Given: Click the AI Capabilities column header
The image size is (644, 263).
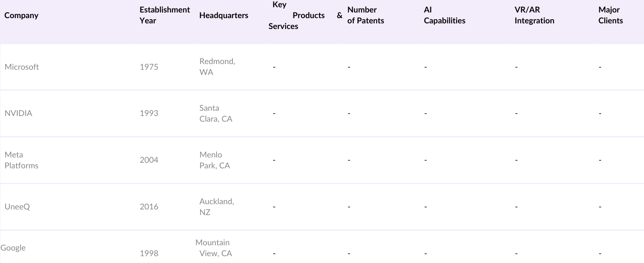Looking at the screenshot, I should click(x=444, y=15).
